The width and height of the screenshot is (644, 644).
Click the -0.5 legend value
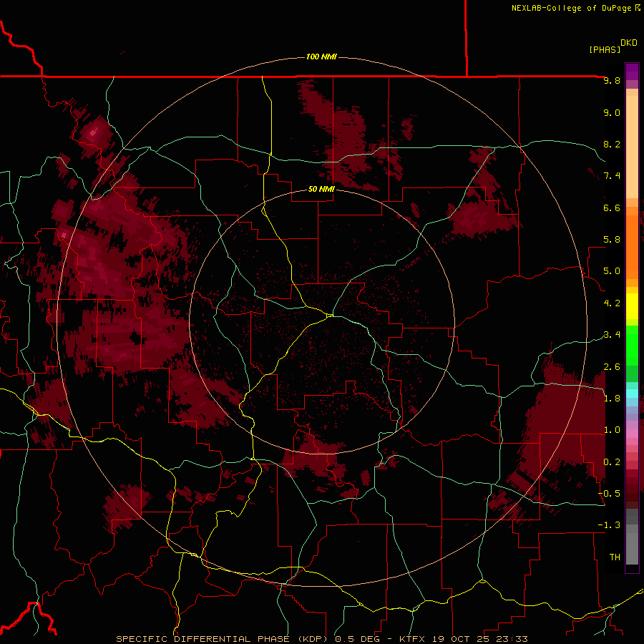(x=609, y=494)
